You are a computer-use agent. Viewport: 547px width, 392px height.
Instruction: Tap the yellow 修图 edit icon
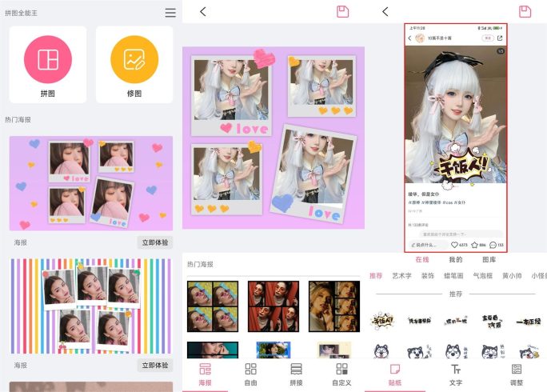134,59
